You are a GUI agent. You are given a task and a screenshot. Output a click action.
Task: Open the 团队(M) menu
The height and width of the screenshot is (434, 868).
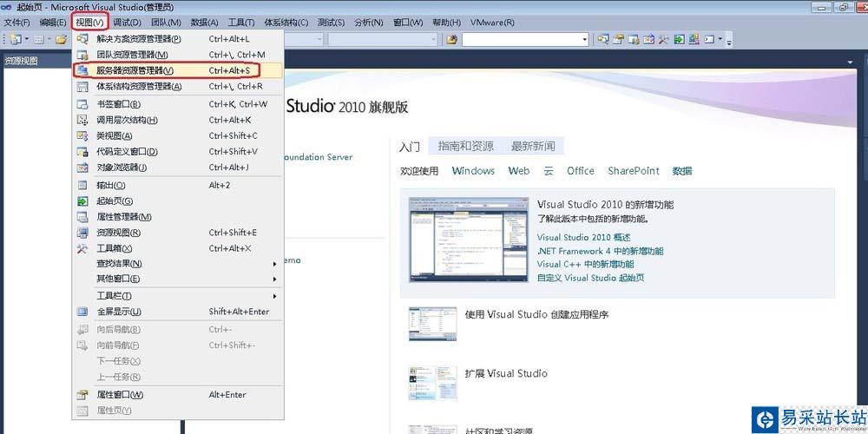click(166, 23)
